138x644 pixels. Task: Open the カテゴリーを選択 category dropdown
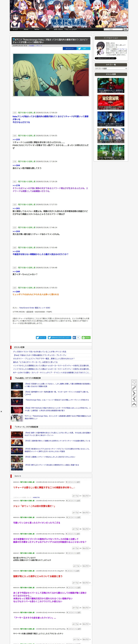[x=111, y=68]
